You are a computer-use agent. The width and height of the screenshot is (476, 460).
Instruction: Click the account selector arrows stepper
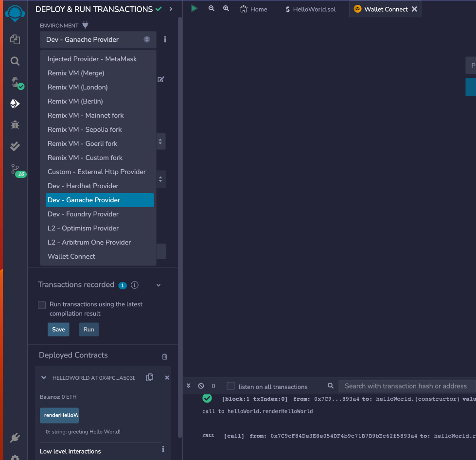tap(160, 142)
